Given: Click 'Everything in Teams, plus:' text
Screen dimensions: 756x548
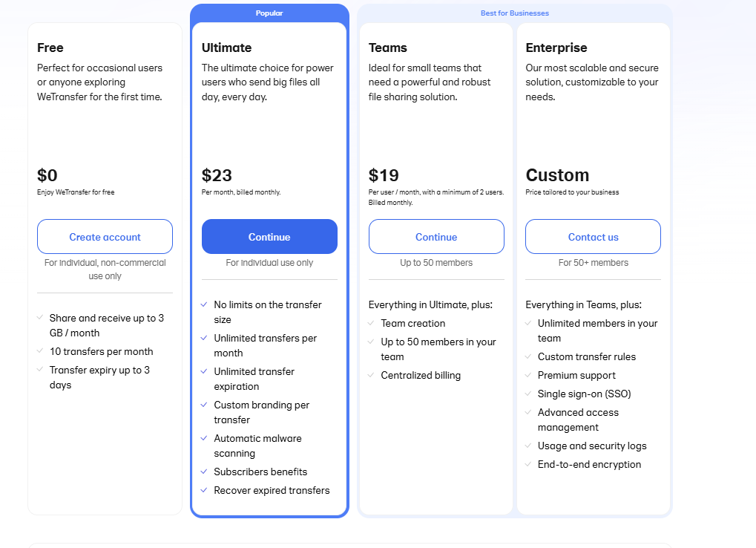Looking at the screenshot, I should point(583,305).
